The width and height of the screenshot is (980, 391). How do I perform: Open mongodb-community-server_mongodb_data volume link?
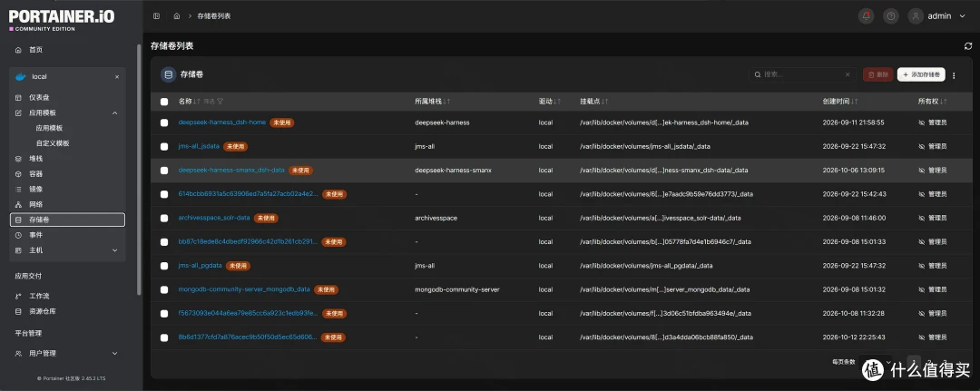pyautogui.click(x=244, y=289)
